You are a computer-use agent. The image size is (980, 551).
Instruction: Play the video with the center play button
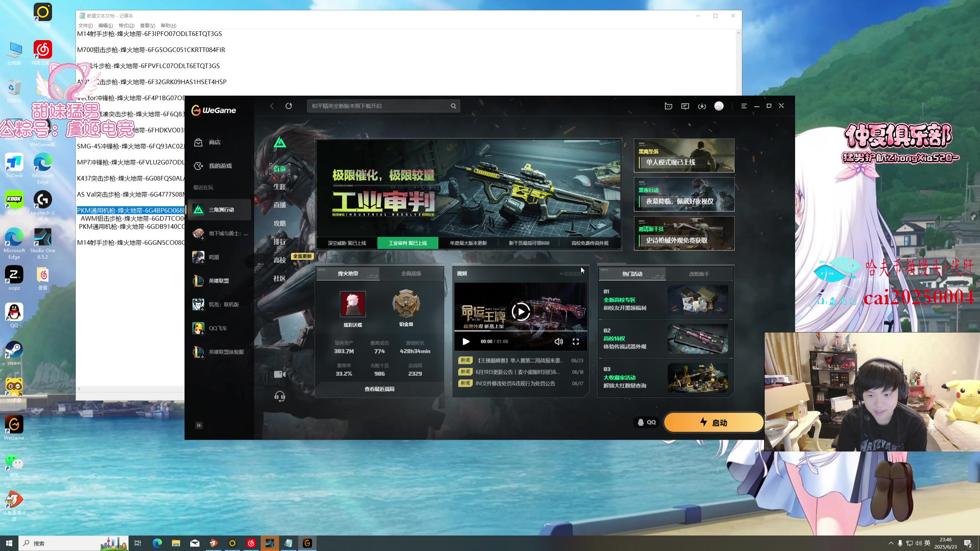coord(521,312)
